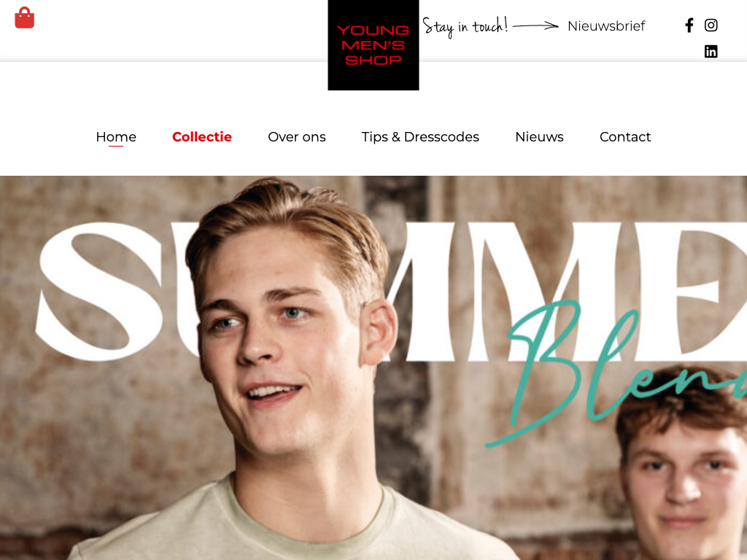The width and height of the screenshot is (747, 560).
Task: Click the Nieuwsbrief link
Action: pos(606,26)
